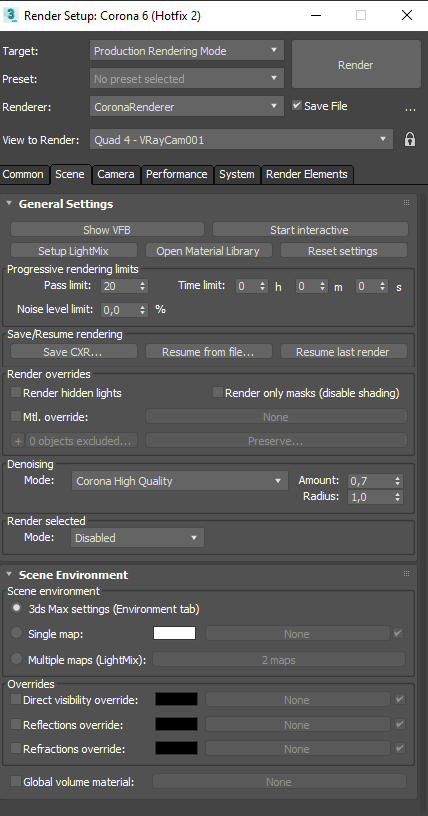Click the Pass limit value field
Screen dimensions: 428x816
[119, 286]
